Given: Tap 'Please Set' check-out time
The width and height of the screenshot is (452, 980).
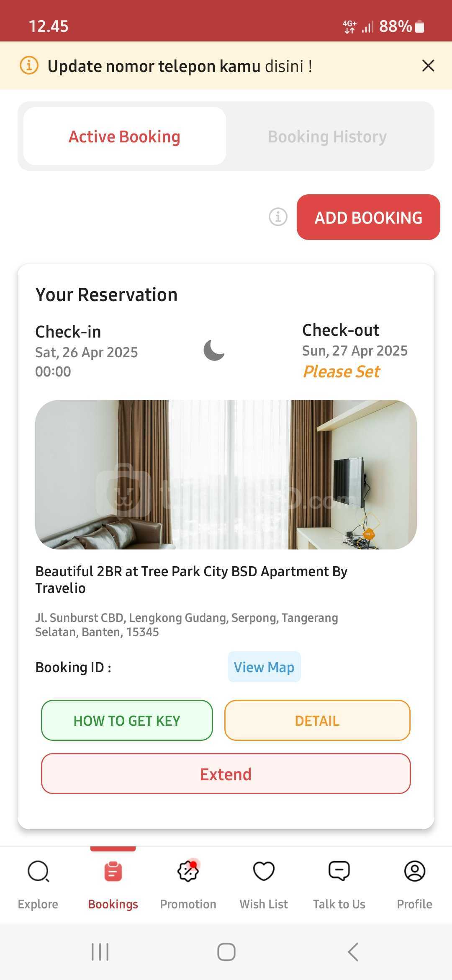Looking at the screenshot, I should 342,371.
